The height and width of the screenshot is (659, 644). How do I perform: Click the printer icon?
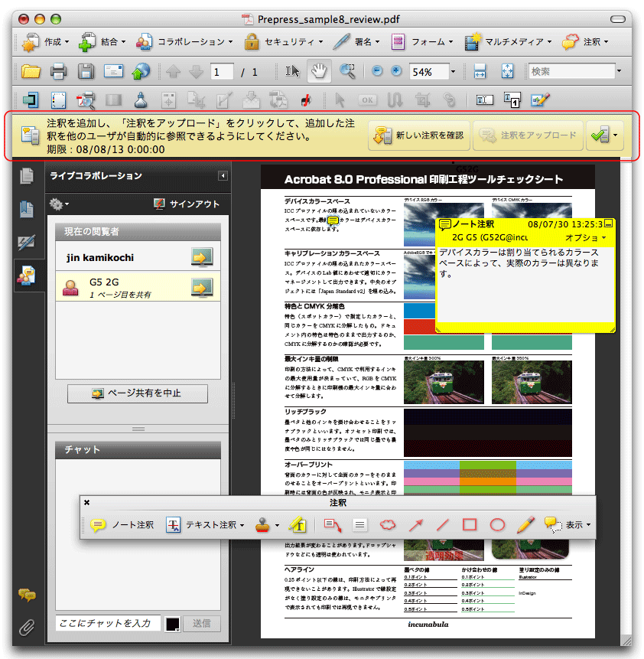58,71
